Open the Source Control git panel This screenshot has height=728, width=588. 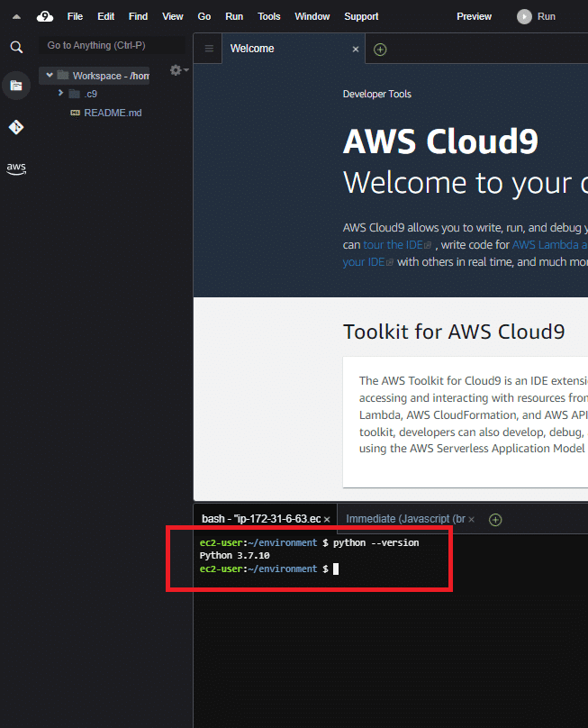[16, 127]
